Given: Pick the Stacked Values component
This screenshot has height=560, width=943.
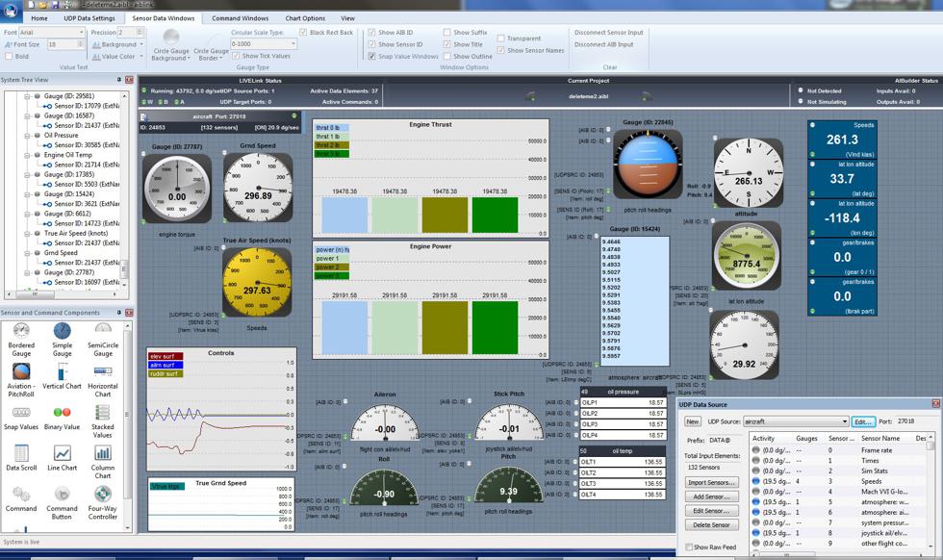Looking at the screenshot, I should pos(103,421).
